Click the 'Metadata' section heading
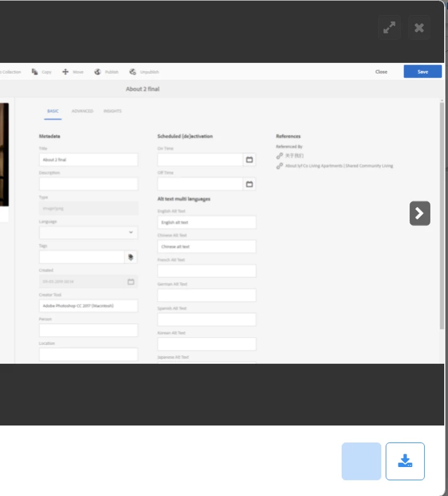 [49, 137]
